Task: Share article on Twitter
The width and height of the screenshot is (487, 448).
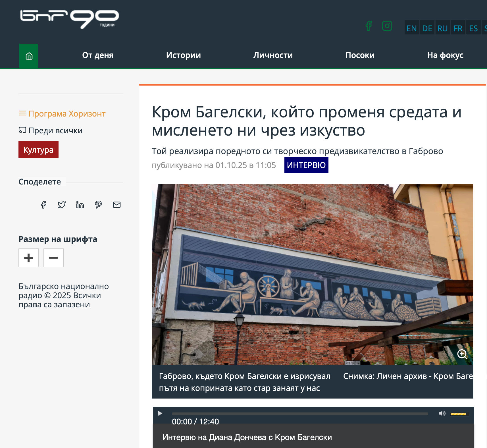Action: [x=62, y=205]
